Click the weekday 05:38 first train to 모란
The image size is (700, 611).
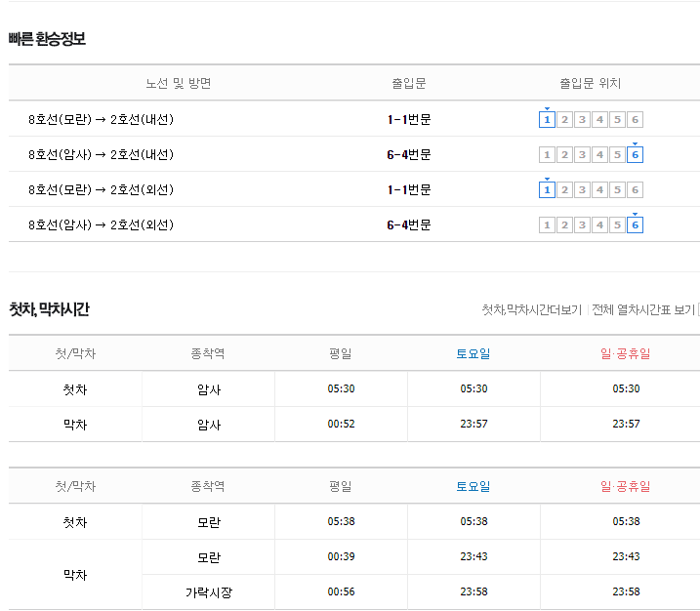341,522
